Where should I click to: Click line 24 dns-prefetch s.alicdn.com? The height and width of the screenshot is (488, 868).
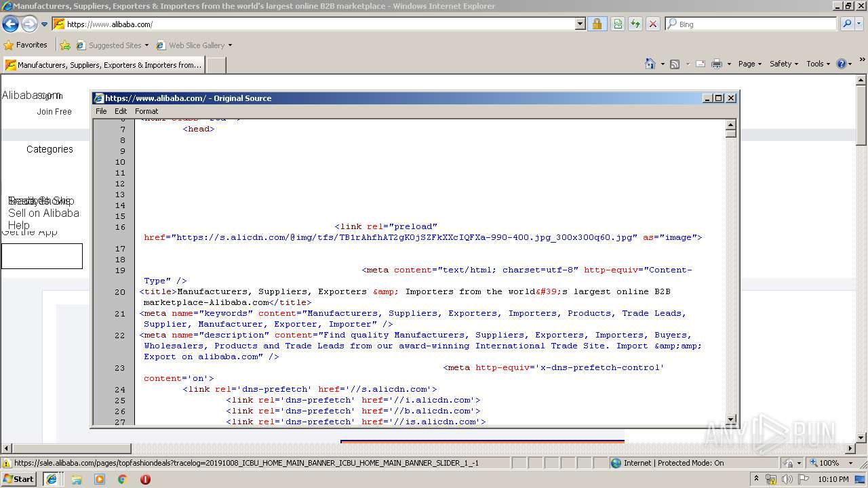click(x=309, y=389)
